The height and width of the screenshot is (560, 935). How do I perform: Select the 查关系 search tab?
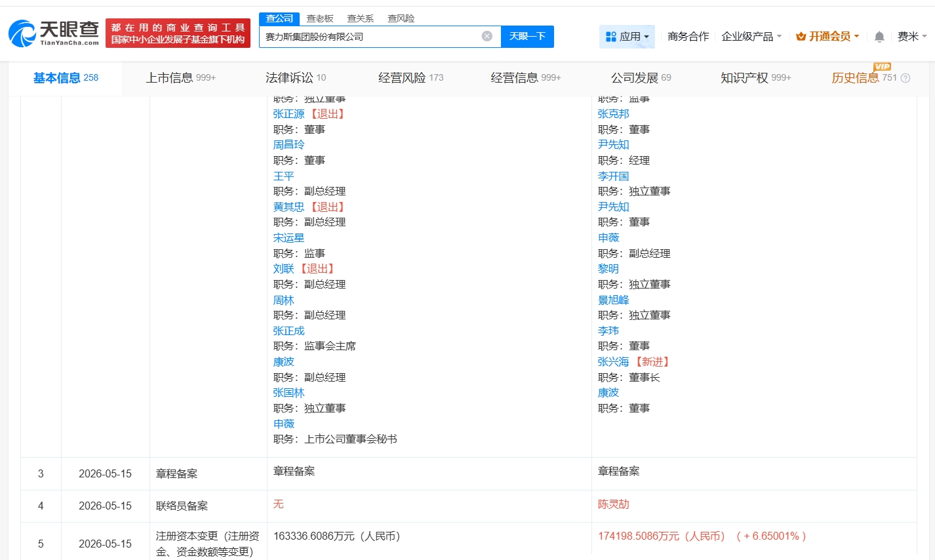tap(360, 18)
